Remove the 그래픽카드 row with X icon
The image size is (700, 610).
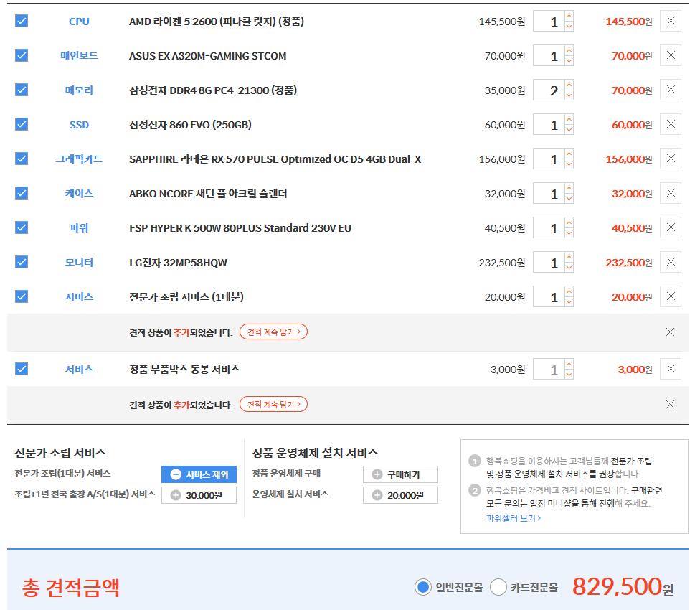pyautogui.click(x=671, y=159)
